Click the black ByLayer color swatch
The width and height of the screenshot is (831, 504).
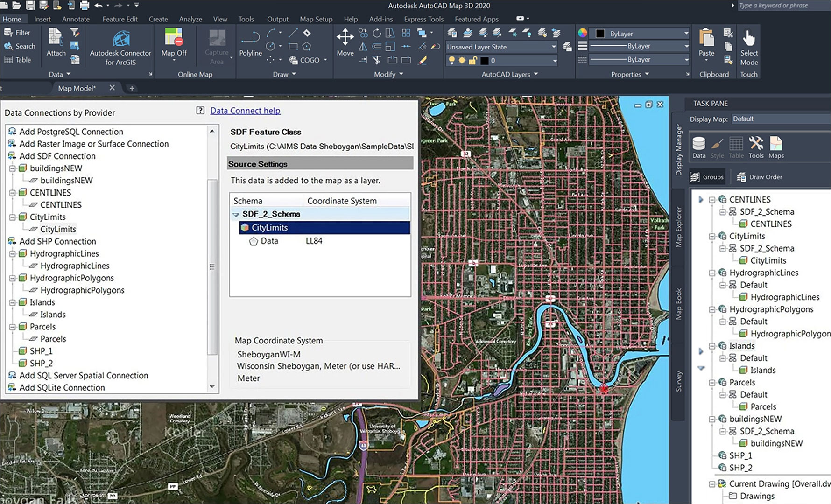coord(600,34)
